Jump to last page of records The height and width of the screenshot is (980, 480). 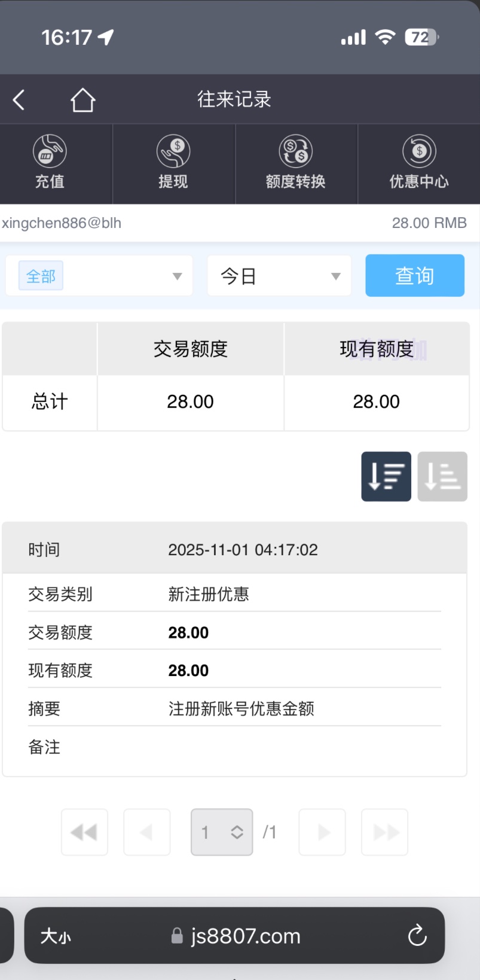tap(385, 832)
